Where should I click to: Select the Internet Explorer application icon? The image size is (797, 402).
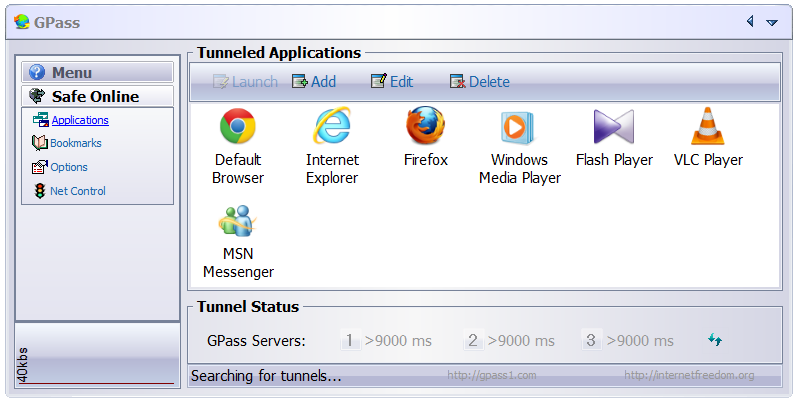(x=332, y=126)
